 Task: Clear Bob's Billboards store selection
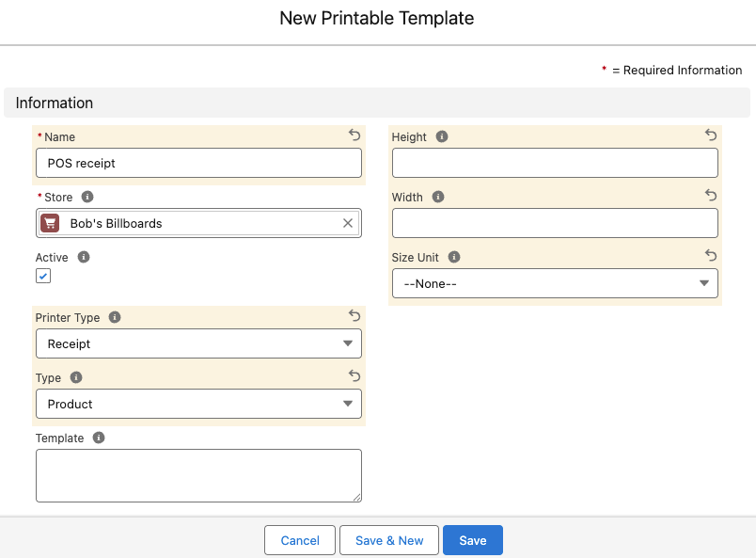348,223
